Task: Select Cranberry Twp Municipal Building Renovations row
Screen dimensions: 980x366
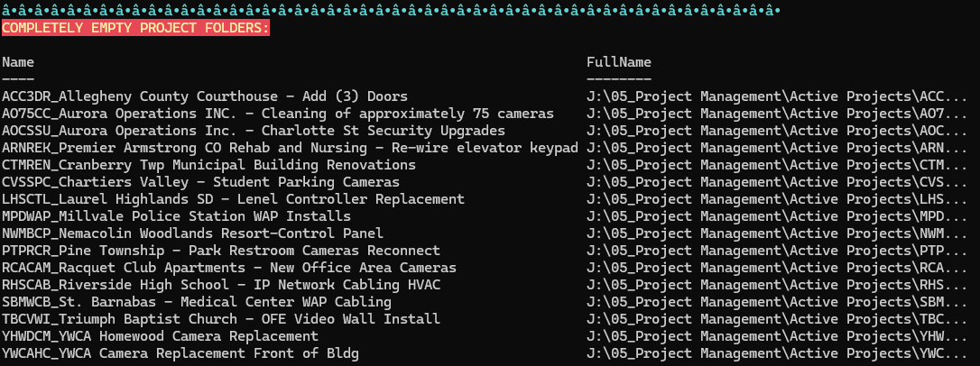Action: [208, 165]
